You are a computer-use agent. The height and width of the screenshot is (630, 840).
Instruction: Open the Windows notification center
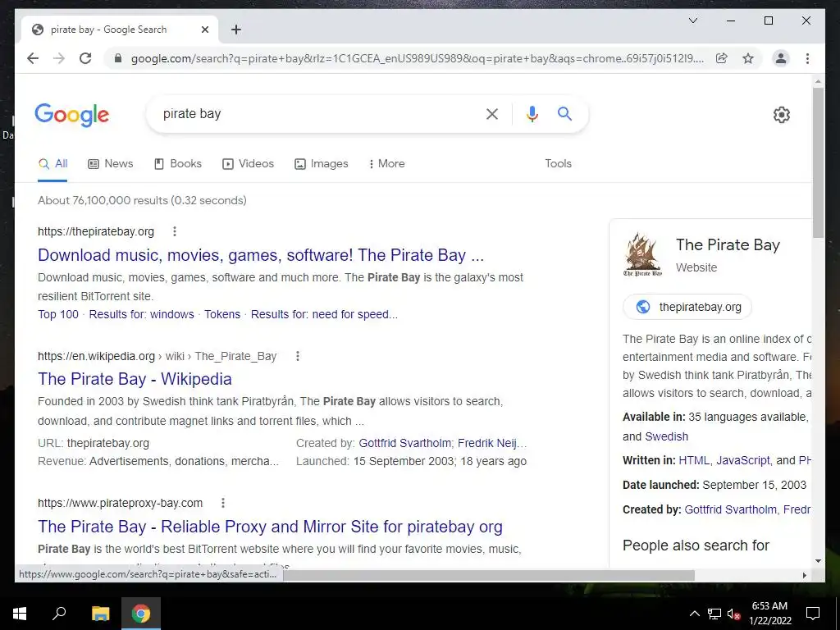click(x=813, y=614)
